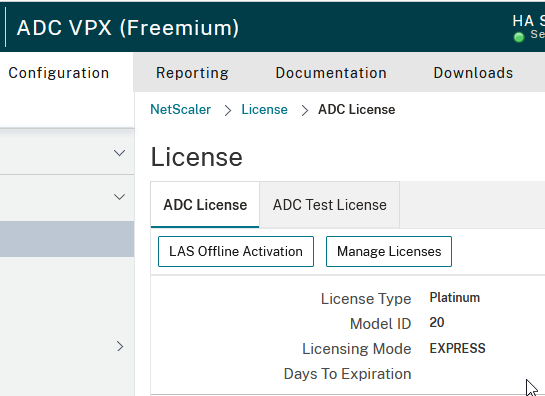545x396 pixels.
Task: Open the Documentation tab
Action: pos(331,73)
